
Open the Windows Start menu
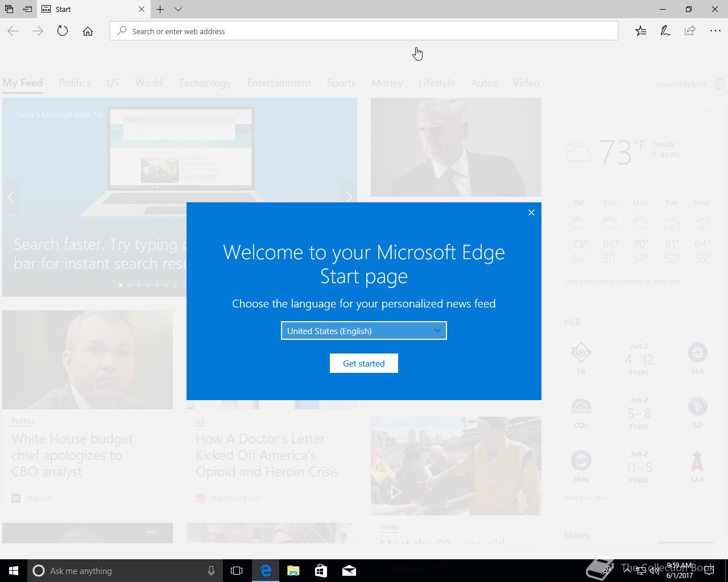[14, 571]
